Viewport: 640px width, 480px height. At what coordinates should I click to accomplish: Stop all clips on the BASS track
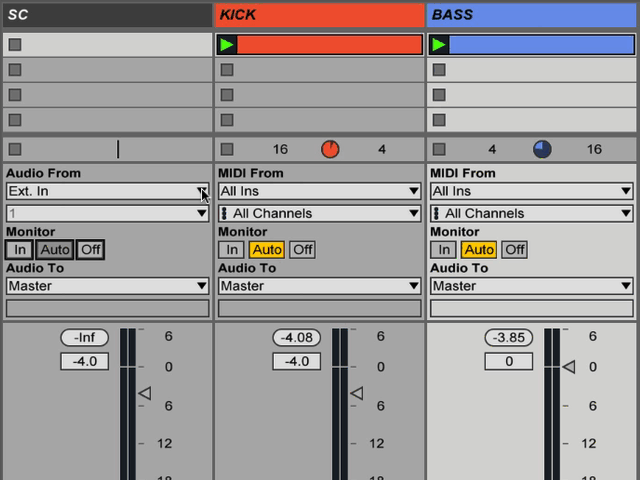tap(439, 149)
